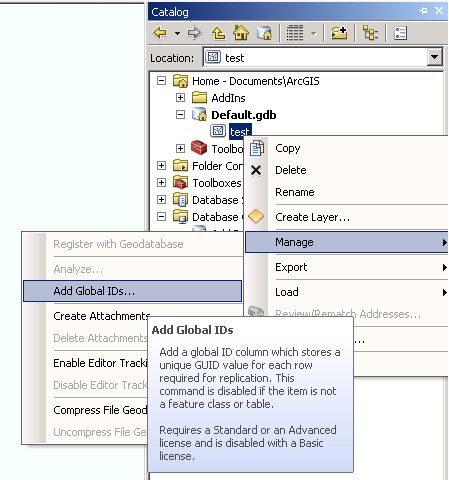
Task: Click Connect To Folder icon
Action: coord(339,33)
